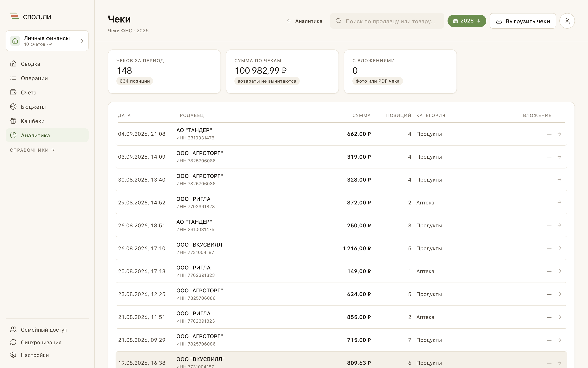Focus the Поиск по продавцу или товару field
The height and width of the screenshot is (368, 588).
tap(387, 21)
